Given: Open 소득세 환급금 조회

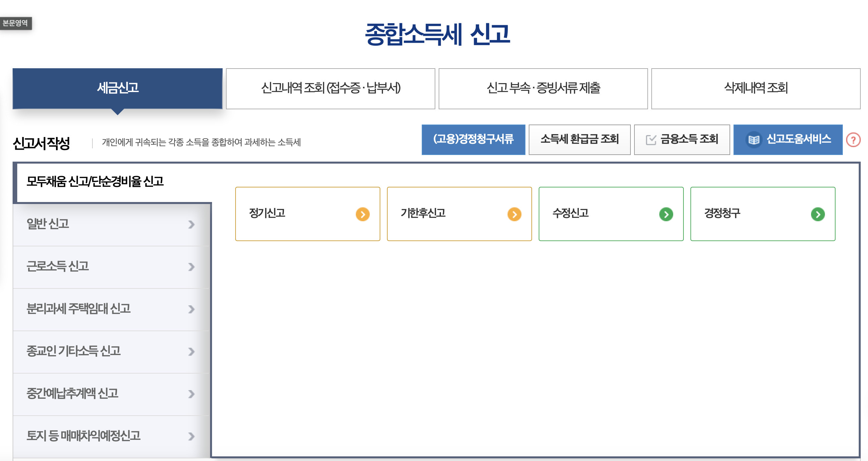Looking at the screenshot, I should point(579,139).
